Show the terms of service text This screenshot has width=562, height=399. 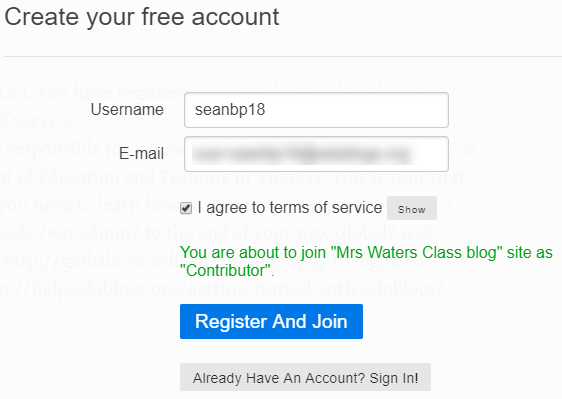point(411,208)
